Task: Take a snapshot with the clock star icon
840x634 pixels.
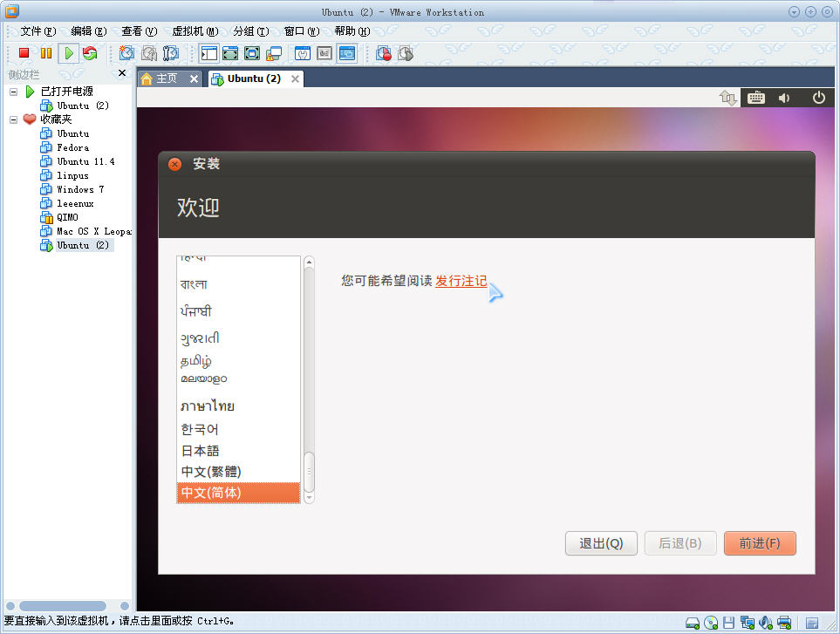Action: 126,53
